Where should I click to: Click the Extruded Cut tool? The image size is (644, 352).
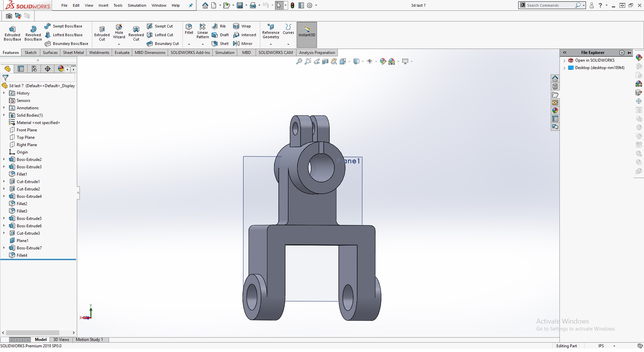102,33
